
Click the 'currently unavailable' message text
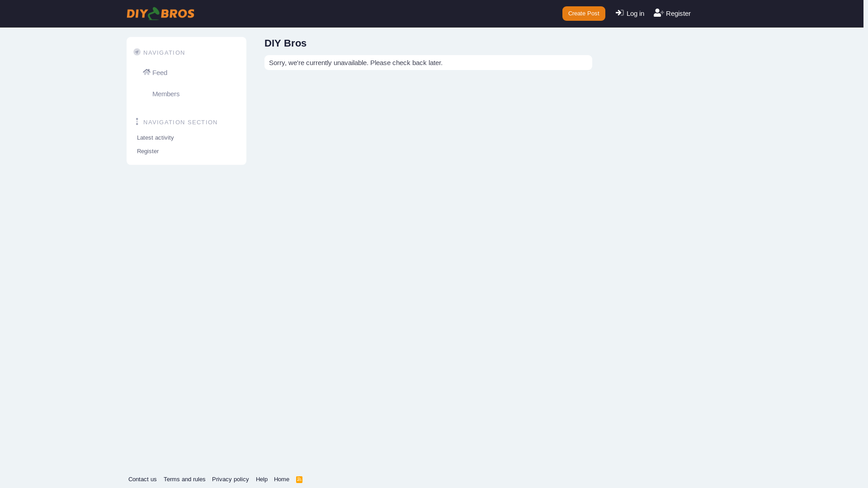click(356, 63)
